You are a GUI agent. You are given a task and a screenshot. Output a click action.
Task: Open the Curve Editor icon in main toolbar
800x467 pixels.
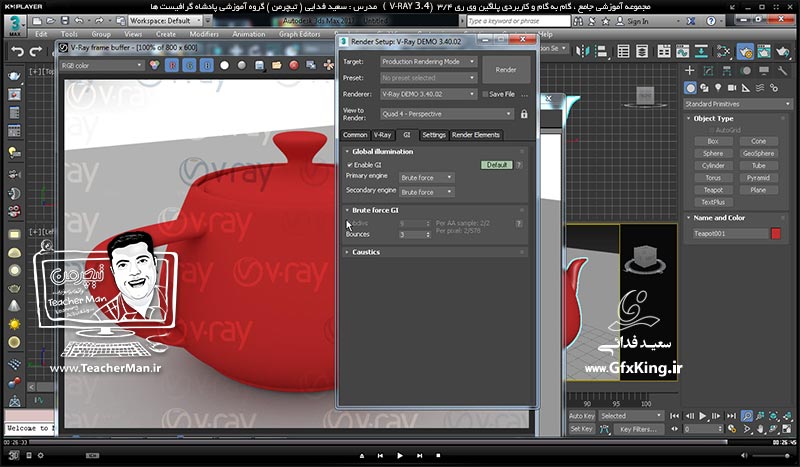tap(682, 51)
